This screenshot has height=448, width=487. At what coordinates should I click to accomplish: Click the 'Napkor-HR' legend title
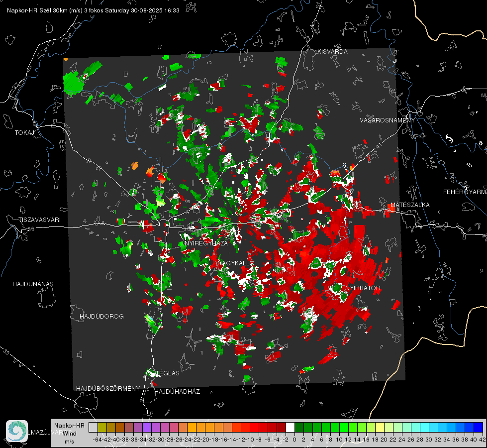(69, 426)
